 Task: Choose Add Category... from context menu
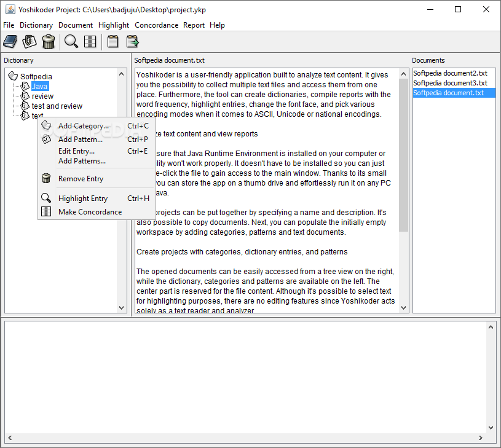pos(97,126)
